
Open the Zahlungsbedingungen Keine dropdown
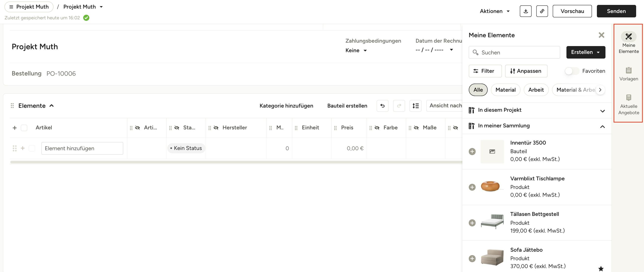point(356,50)
